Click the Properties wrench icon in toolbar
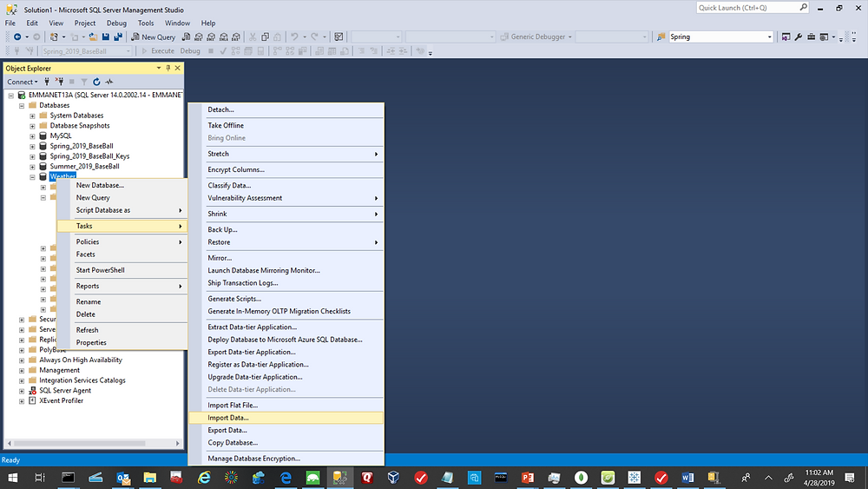This screenshot has height=489, width=868. [x=799, y=37]
